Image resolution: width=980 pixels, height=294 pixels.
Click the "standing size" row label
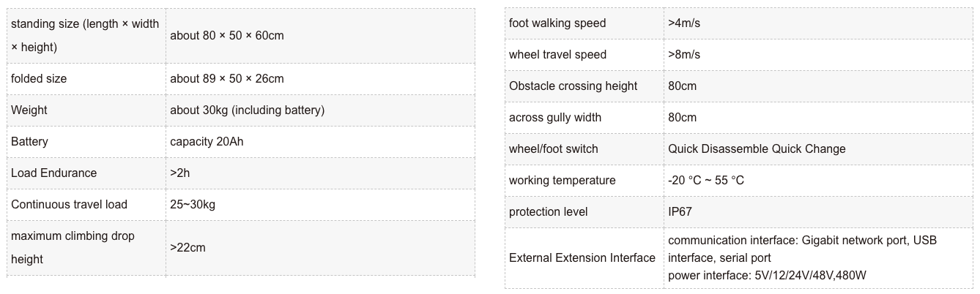click(85, 35)
